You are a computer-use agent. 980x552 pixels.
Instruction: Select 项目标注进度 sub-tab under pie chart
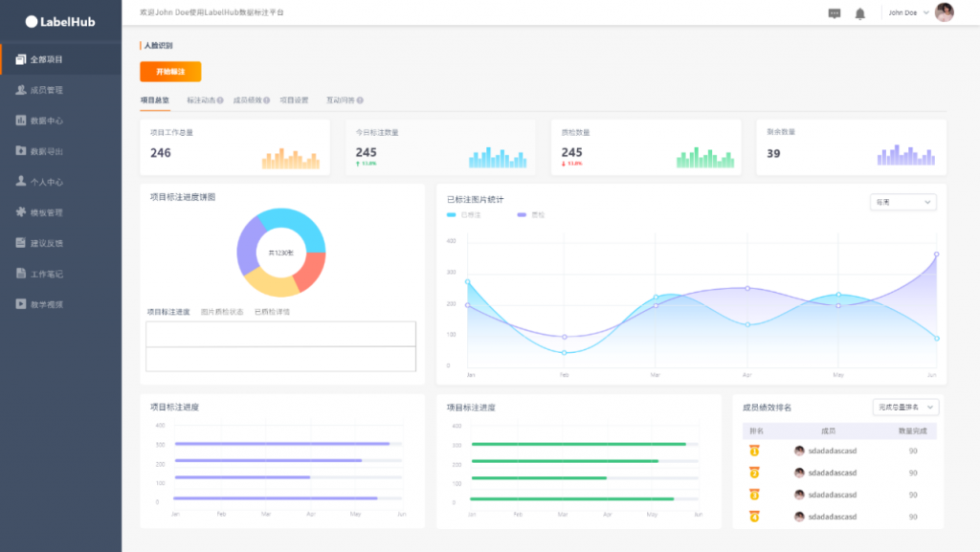[x=168, y=312]
